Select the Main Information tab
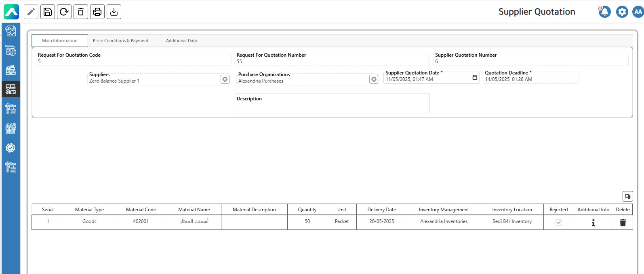Screen dimensions: 644x274 click(x=60, y=41)
